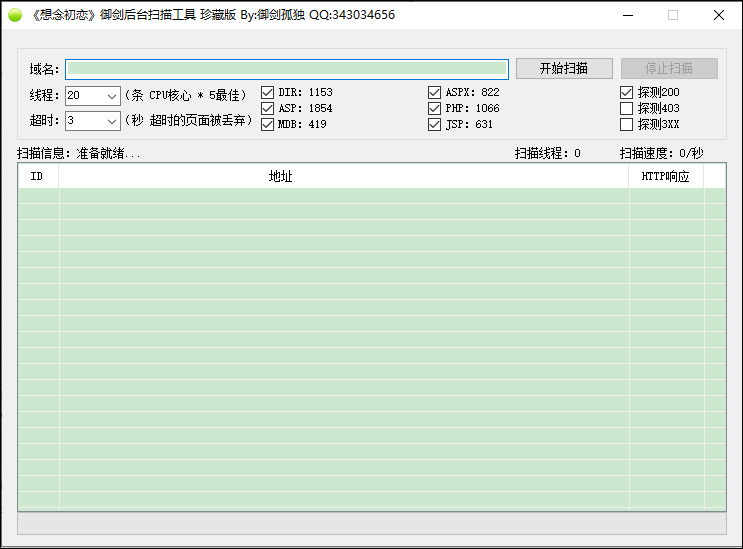This screenshot has width=743, height=549.
Task: Click the 域名: label
Action: point(44,70)
